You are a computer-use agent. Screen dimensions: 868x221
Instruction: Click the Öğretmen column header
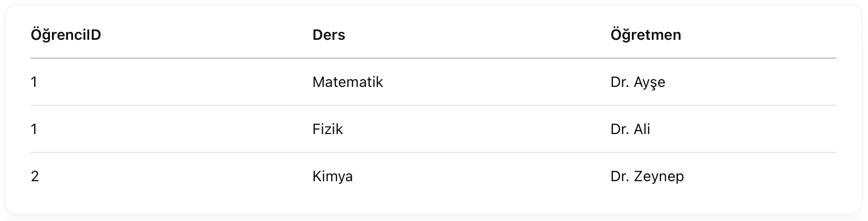pos(645,35)
